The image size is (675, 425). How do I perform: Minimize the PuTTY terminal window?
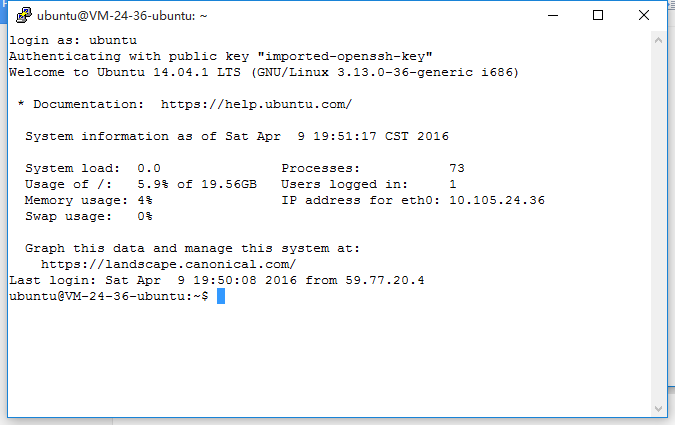click(x=553, y=16)
